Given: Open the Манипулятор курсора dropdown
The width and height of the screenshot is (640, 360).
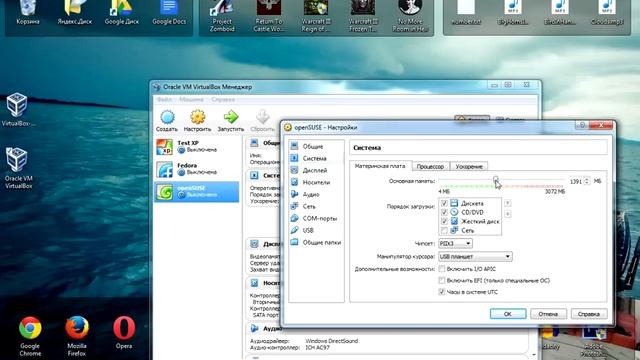Looking at the screenshot, I should click(x=475, y=256).
